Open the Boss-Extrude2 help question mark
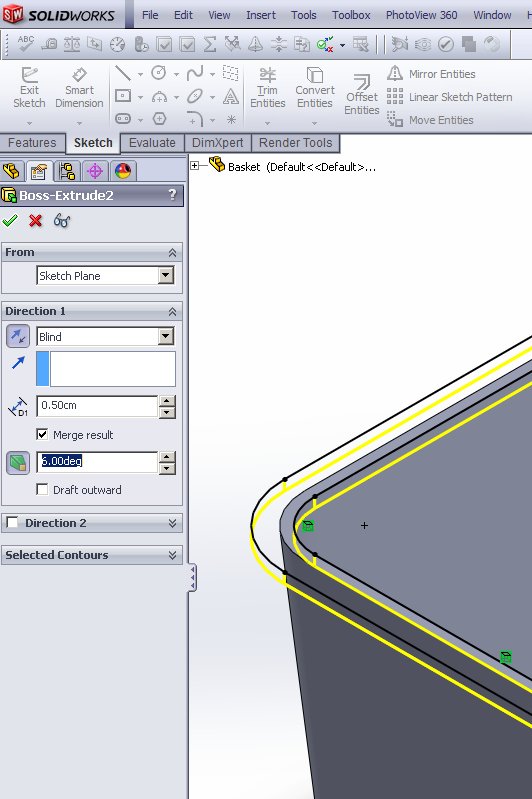The height and width of the screenshot is (799, 532). pyautogui.click(x=172, y=195)
